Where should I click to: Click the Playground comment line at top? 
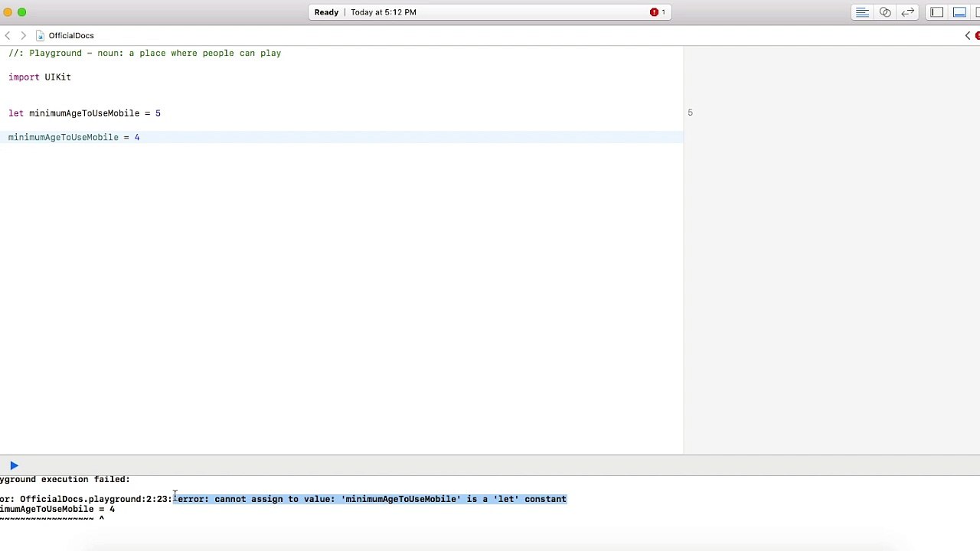pos(145,54)
